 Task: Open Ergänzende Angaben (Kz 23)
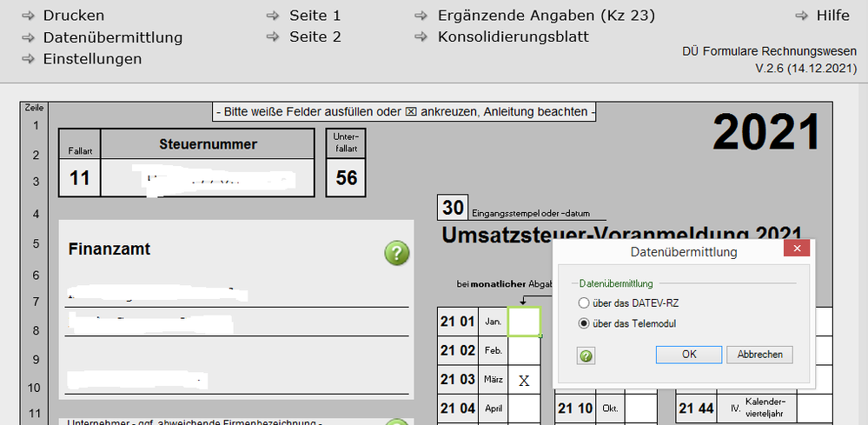tap(546, 16)
